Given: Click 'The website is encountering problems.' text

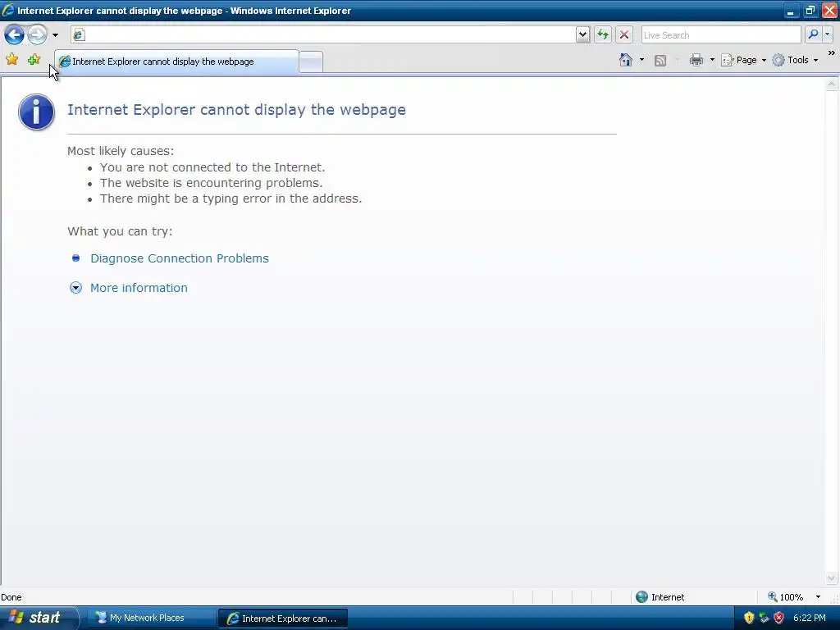Looking at the screenshot, I should 211,183.
